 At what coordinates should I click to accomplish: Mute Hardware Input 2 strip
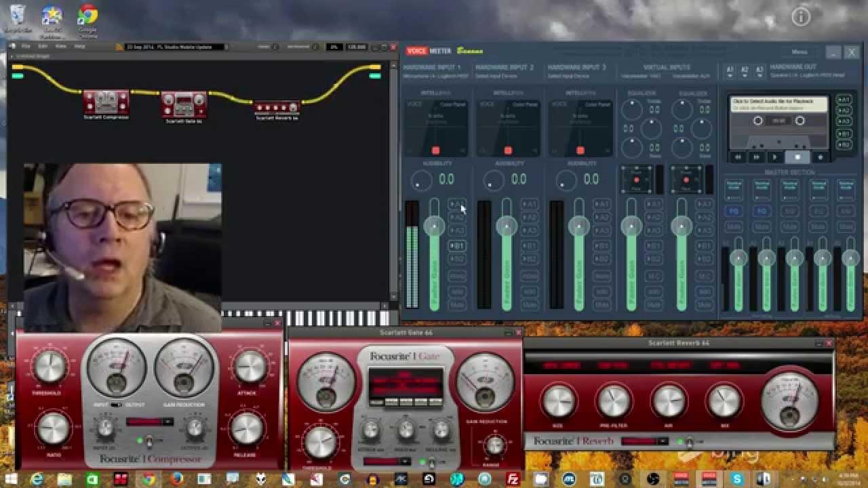pos(530,305)
